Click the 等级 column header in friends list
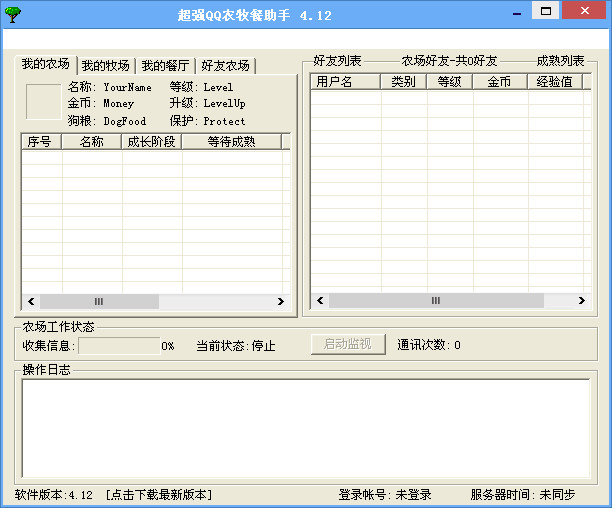The width and height of the screenshot is (612, 508). 450,82
